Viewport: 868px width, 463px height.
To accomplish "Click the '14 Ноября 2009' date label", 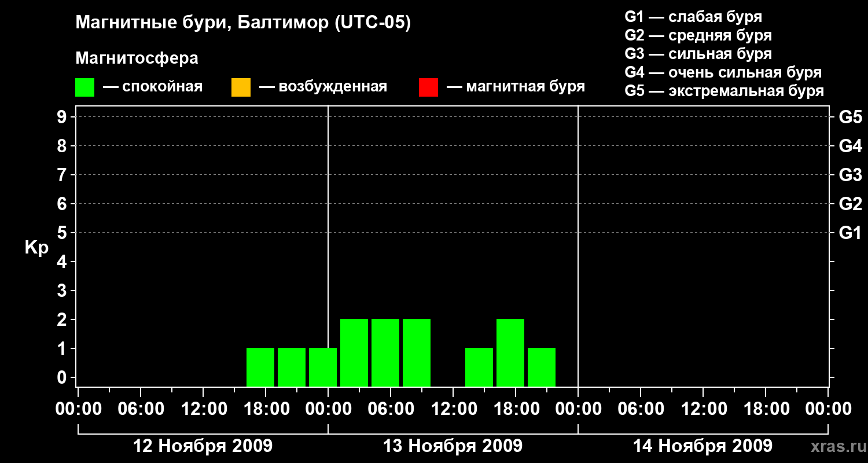I will pos(703,446).
